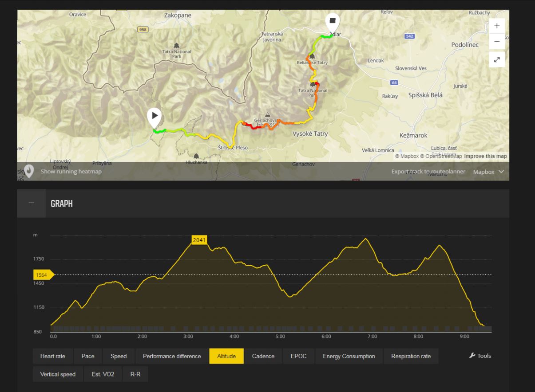Click the 1564 altitude level marker

(x=43, y=275)
